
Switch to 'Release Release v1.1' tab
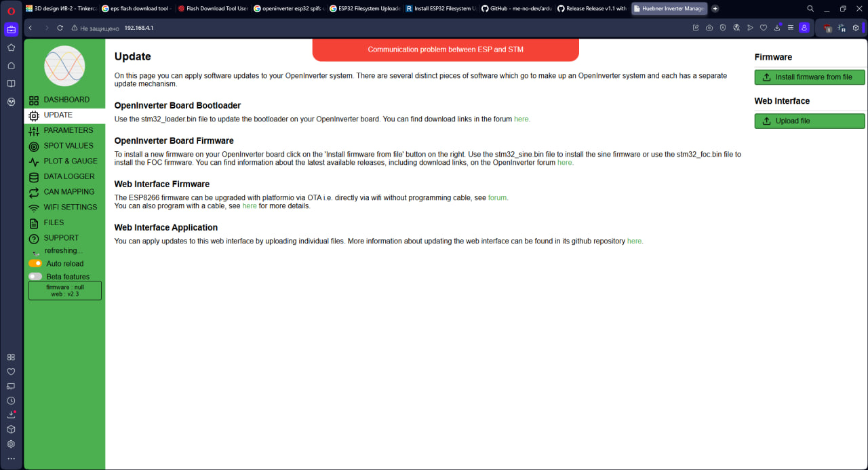pos(593,9)
